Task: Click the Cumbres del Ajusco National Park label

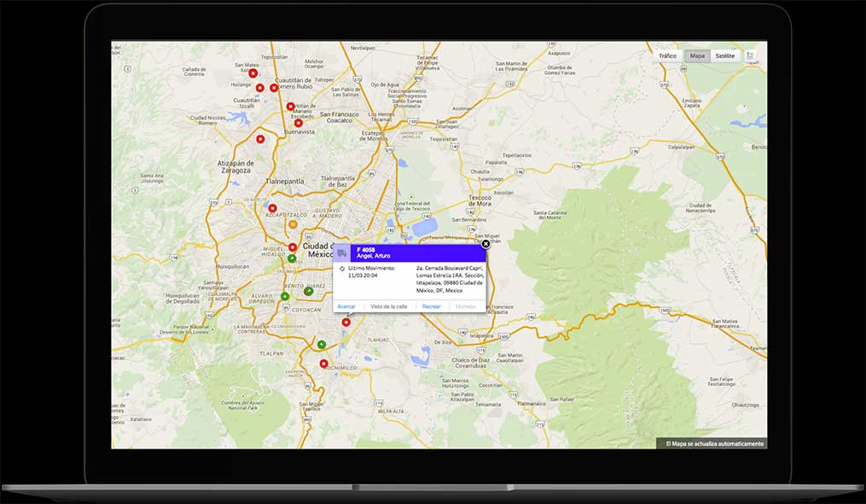Action: [241, 406]
